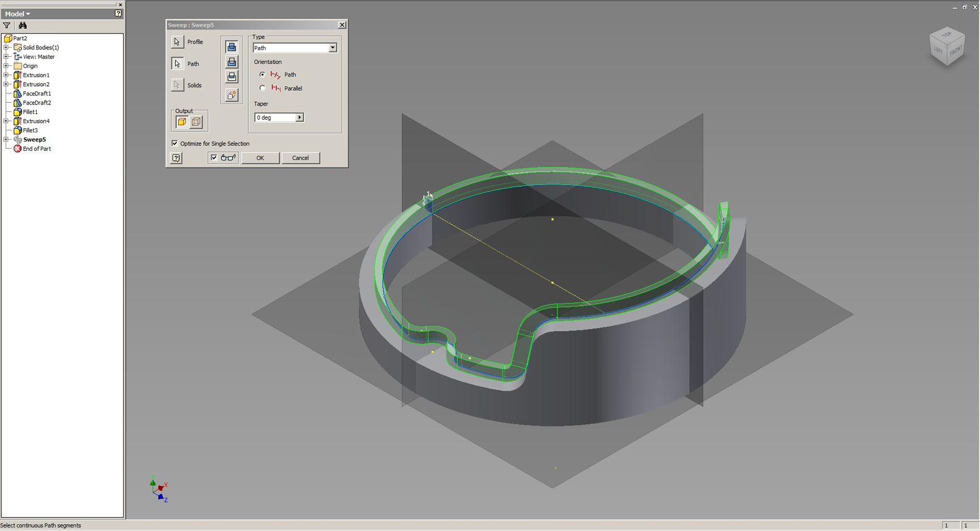Expand Extrusion4 node
Image resolution: width=980 pixels, height=531 pixels.
tap(6, 121)
